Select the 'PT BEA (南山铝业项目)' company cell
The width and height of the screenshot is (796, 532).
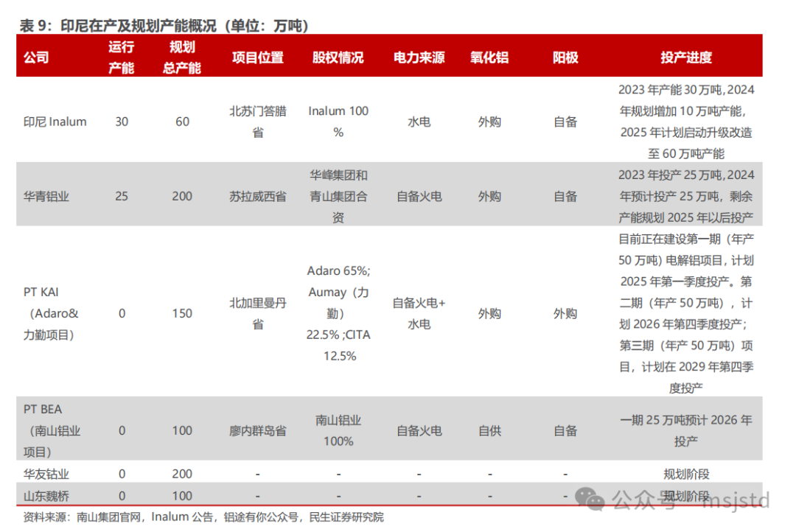52,431
